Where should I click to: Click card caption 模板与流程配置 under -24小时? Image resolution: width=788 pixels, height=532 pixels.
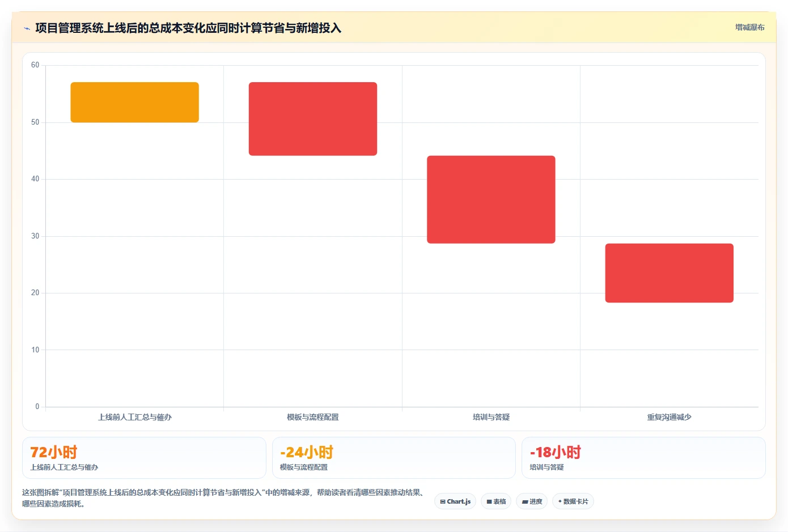(x=304, y=467)
